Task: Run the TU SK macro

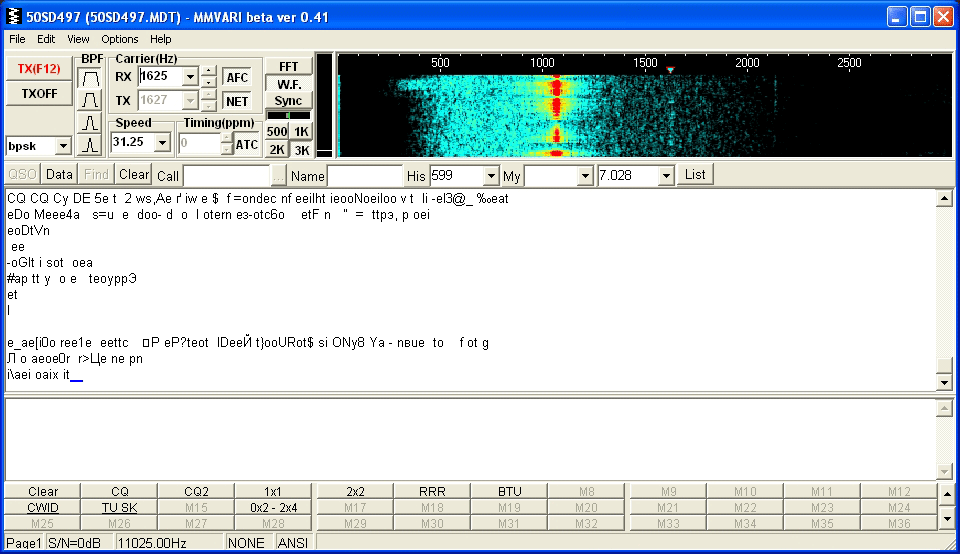Action: coord(120,507)
